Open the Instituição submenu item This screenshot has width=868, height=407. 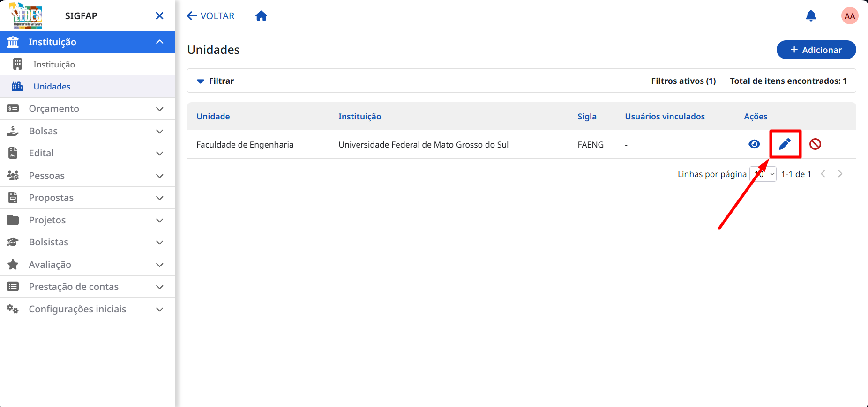88,64
